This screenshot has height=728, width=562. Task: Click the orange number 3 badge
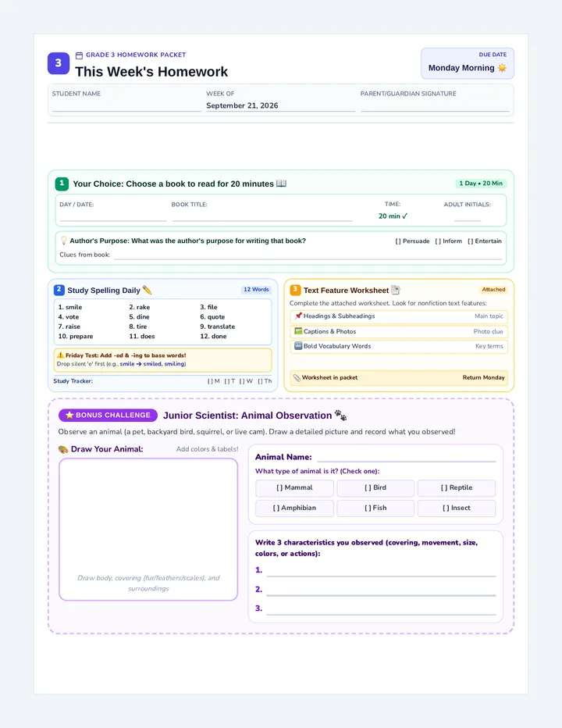tap(295, 290)
